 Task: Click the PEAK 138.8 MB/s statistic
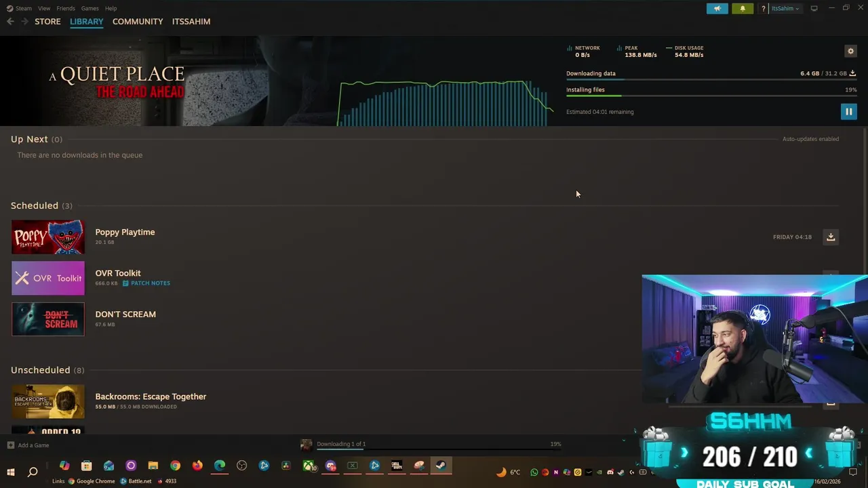[x=637, y=52]
